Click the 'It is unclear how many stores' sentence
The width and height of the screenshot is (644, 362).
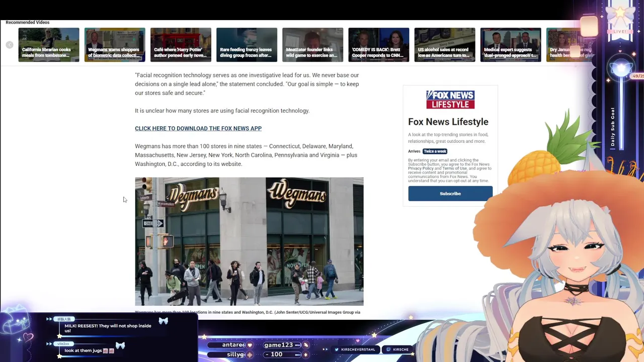click(222, 111)
